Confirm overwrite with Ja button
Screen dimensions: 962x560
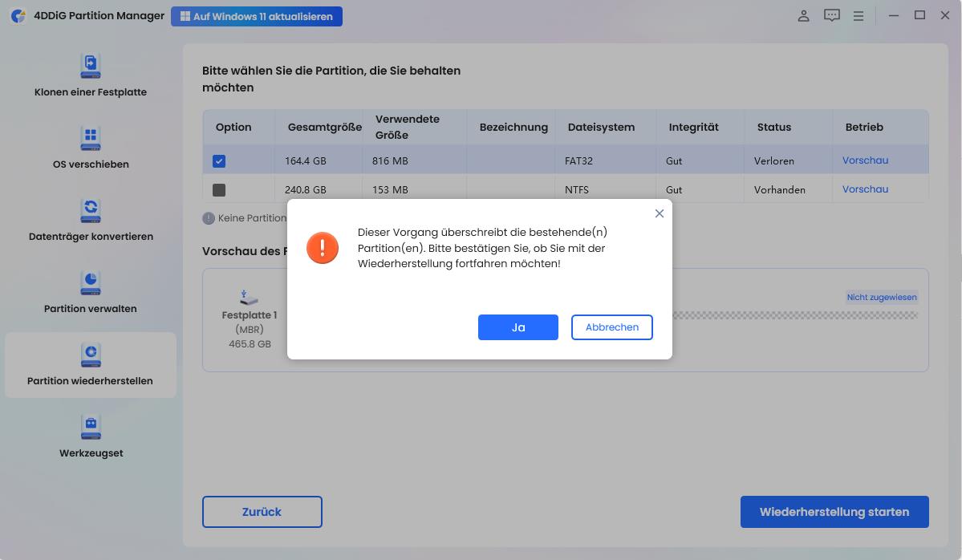(518, 327)
